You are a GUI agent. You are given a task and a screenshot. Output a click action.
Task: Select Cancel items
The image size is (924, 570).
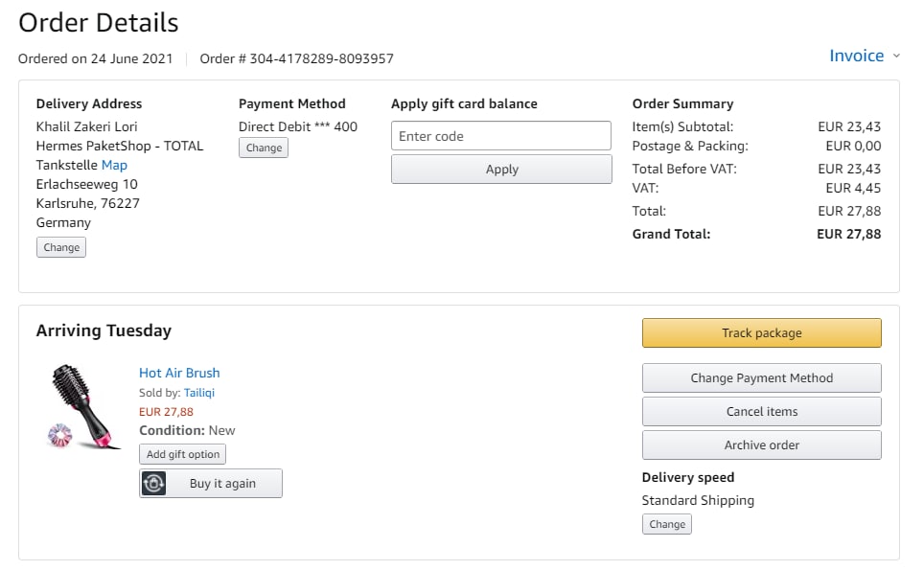point(761,411)
